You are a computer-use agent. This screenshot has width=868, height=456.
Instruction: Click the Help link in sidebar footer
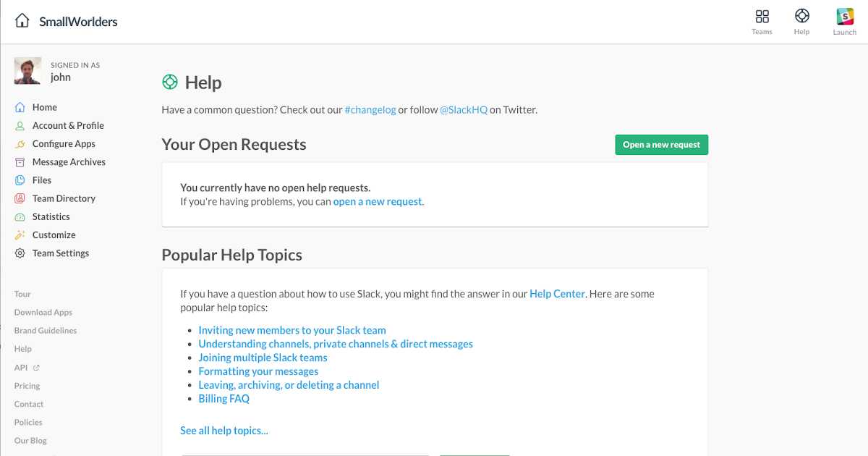coord(23,349)
